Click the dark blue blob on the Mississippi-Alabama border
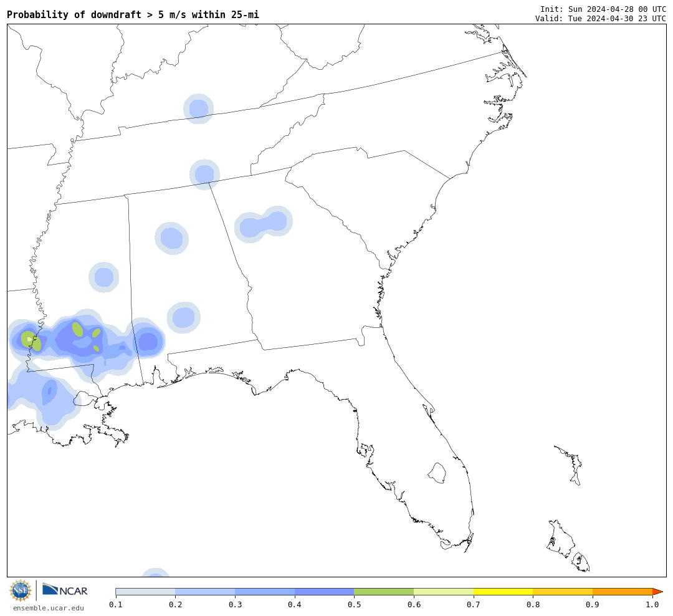 pos(148,342)
